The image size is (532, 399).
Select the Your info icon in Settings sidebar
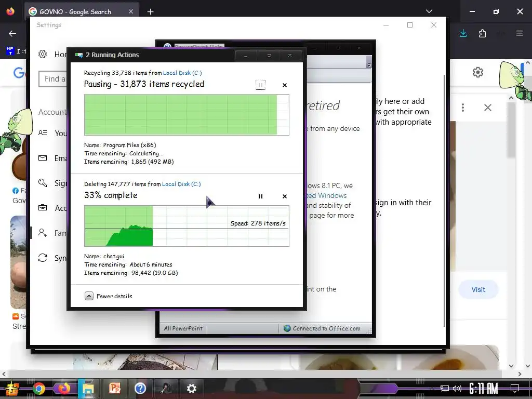click(43, 133)
